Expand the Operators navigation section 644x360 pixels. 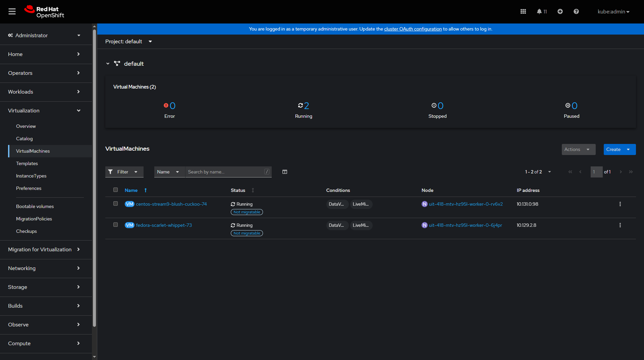tap(46, 73)
